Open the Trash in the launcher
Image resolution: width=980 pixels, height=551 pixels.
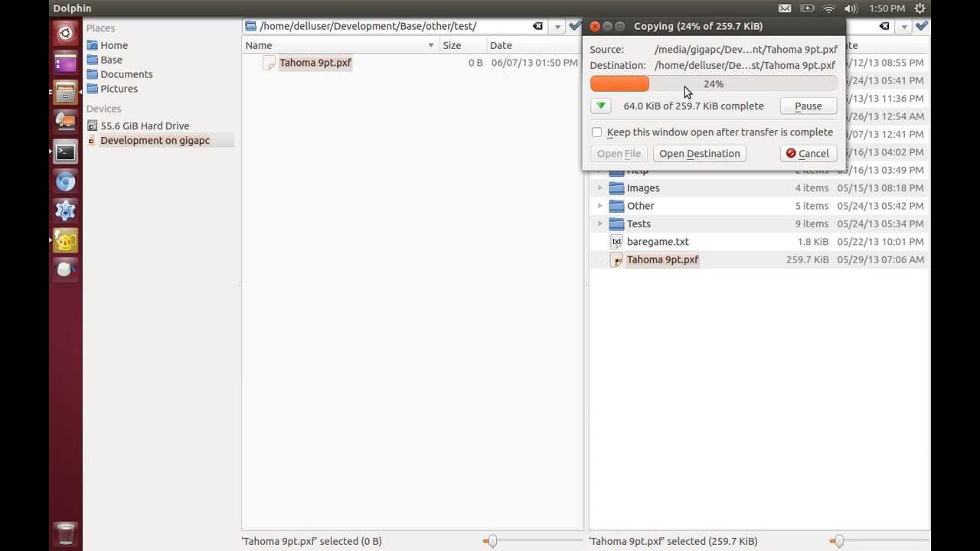(x=65, y=533)
